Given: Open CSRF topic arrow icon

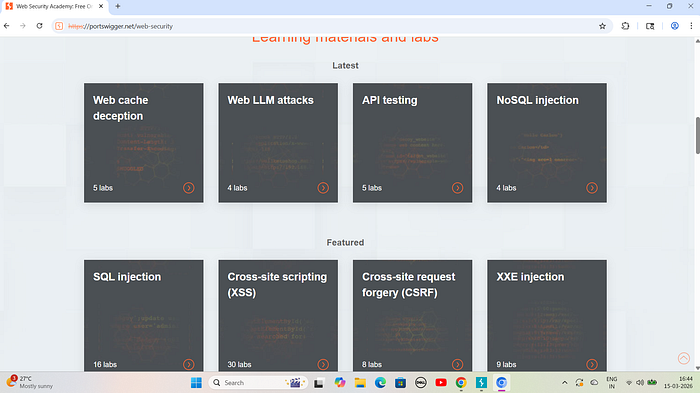Looking at the screenshot, I should click(457, 364).
